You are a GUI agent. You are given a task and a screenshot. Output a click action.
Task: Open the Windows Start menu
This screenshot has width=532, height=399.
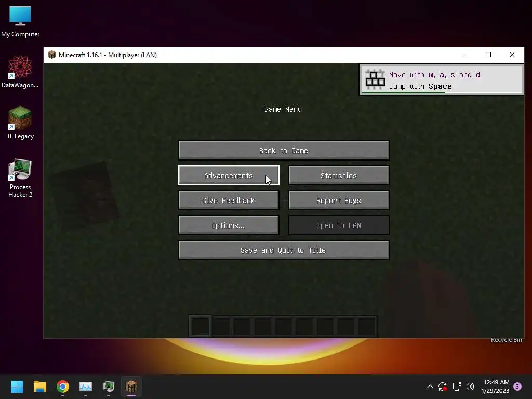tap(17, 387)
